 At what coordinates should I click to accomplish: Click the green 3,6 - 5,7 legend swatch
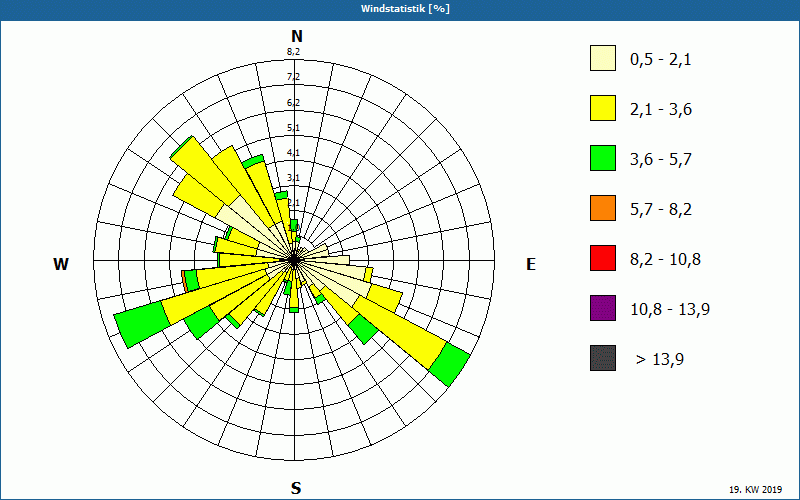point(603,158)
